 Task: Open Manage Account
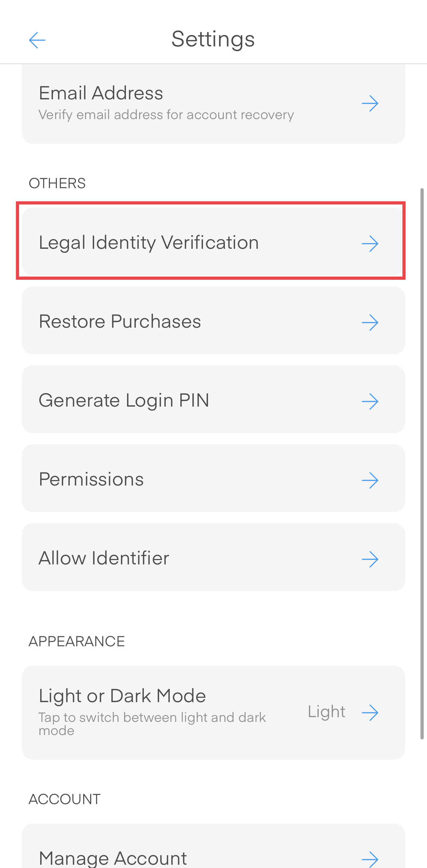pyautogui.click(x=113, y=858)
